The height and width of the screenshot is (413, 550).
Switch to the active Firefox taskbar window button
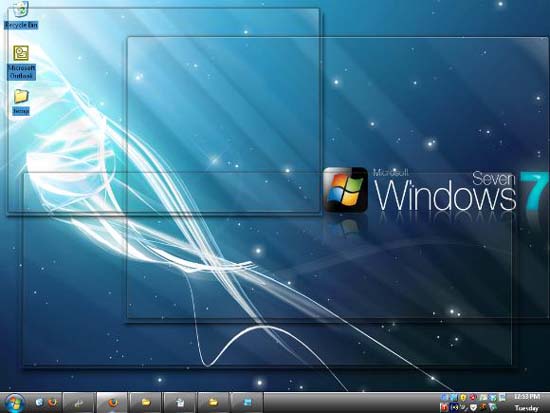(112, 403)
